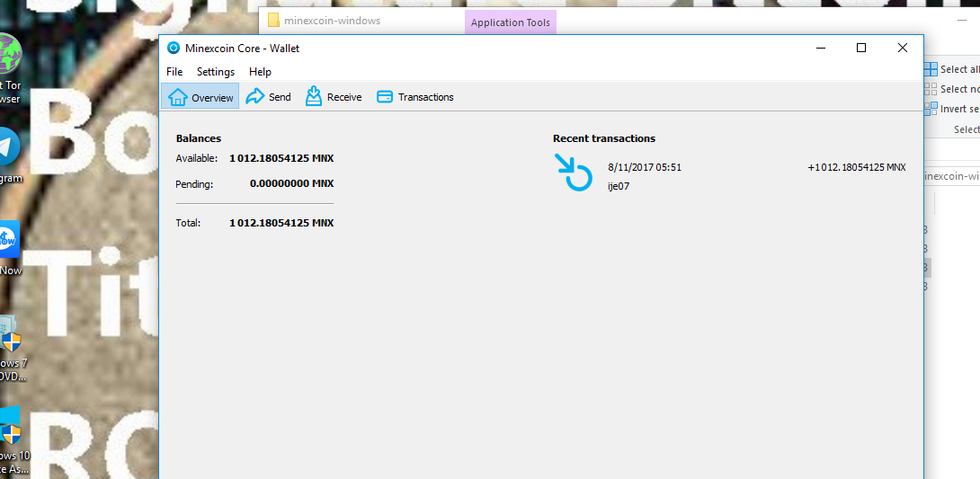Open the File menu
980x479 pixels.
pos(174,72)
